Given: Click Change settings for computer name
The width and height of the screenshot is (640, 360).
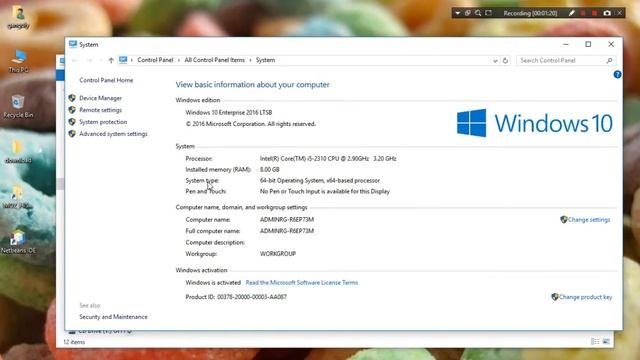Looking at the screenshot, I should point(589,220).
